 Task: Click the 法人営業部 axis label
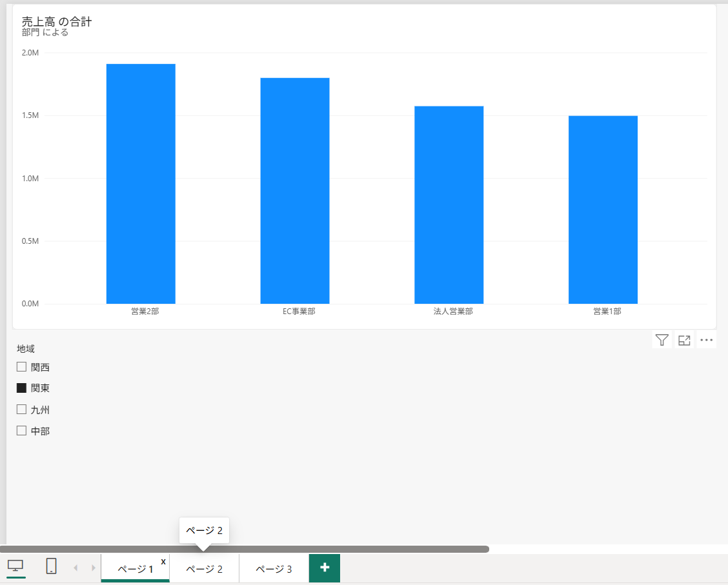coord(453,312)
